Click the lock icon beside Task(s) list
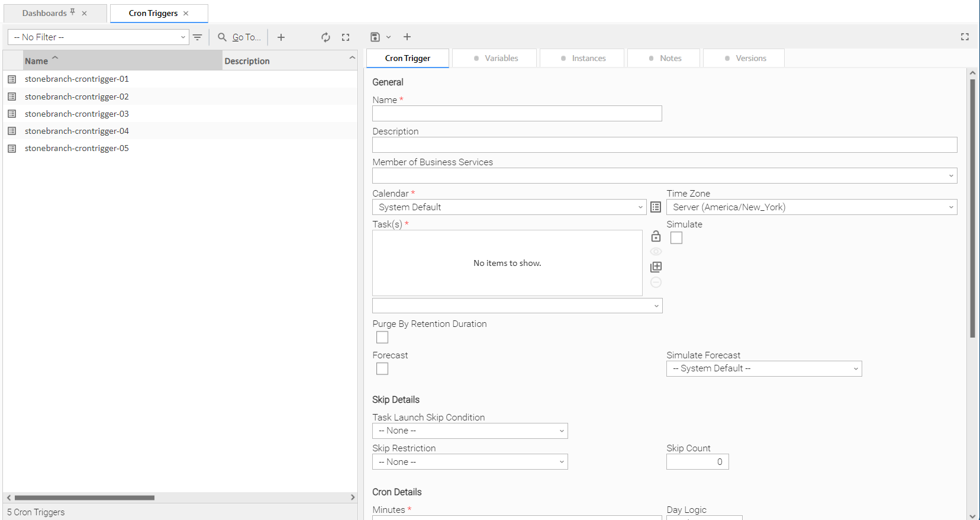 (x=656, y=236)
